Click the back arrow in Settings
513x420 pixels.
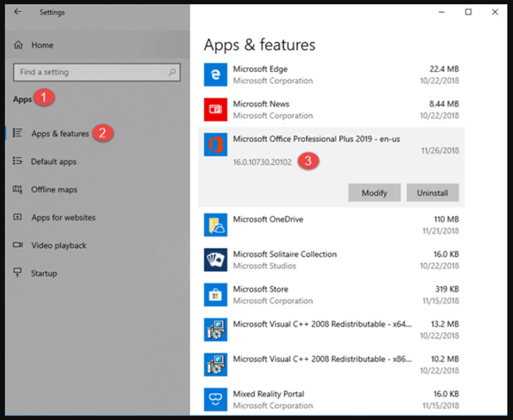(x=18, y=12)
